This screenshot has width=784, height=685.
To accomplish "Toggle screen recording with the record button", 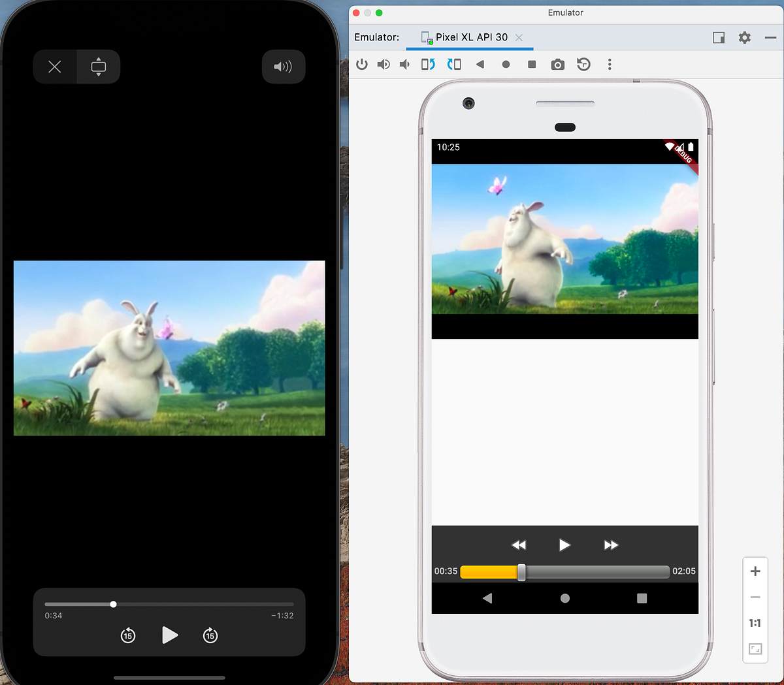I will coord(506,64).
